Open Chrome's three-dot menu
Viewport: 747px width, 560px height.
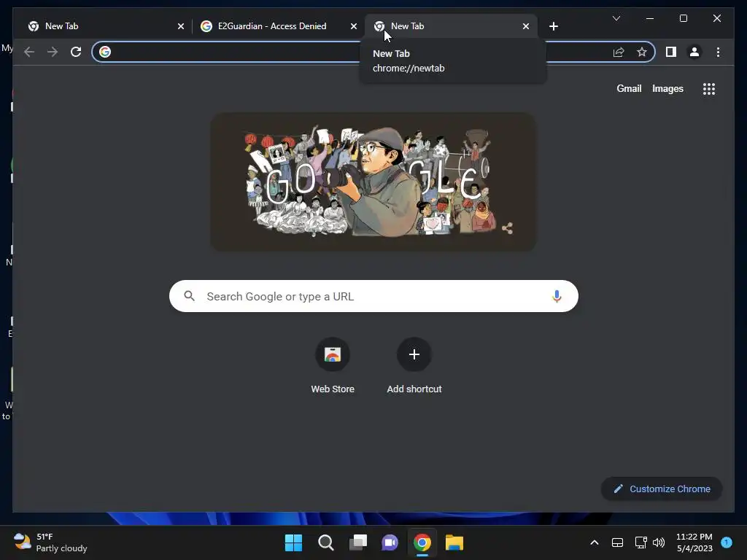718,52
